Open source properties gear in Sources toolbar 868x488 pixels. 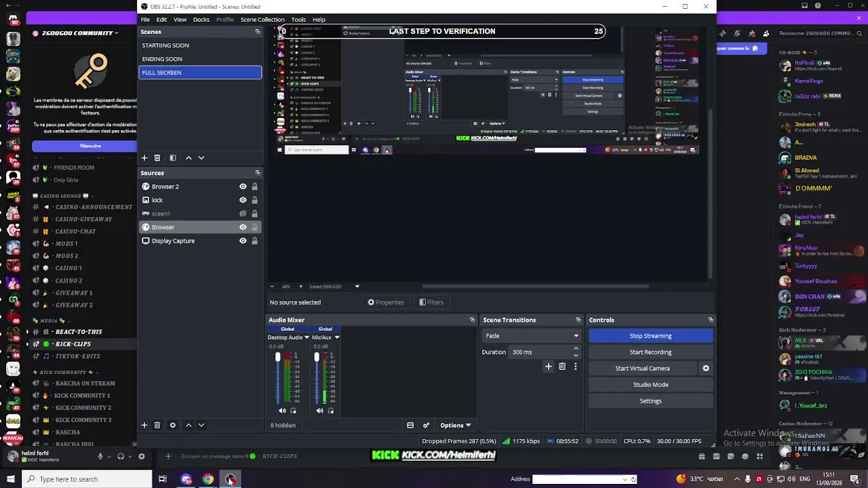(x=173, y=425)
